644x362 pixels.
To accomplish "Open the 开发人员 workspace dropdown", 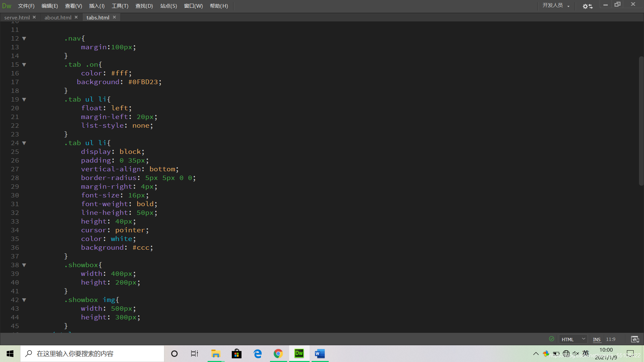I will (x=556, y=5).
